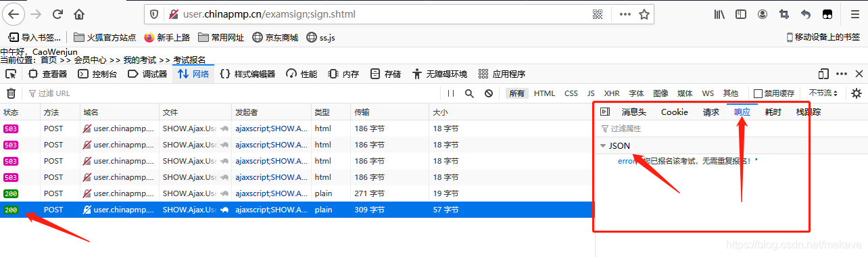Select the selected 200 POST request, 309 字节

(297, 210)
